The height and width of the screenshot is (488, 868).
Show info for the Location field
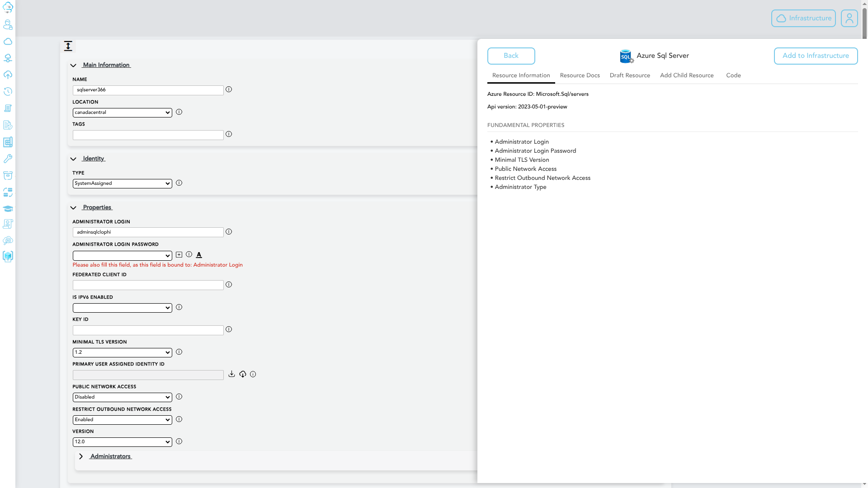point(179,112)
